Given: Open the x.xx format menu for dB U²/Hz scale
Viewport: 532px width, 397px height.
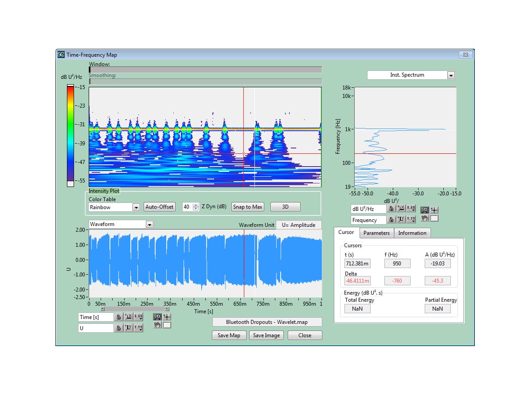Looking at the screenshot, I should [411, 209].
